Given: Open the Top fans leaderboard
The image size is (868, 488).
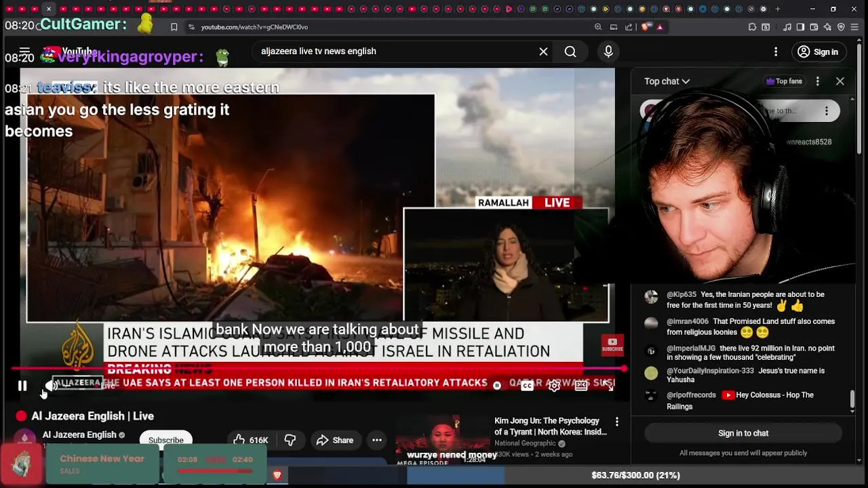Looking at the screenshot, I should pos(784,81).
